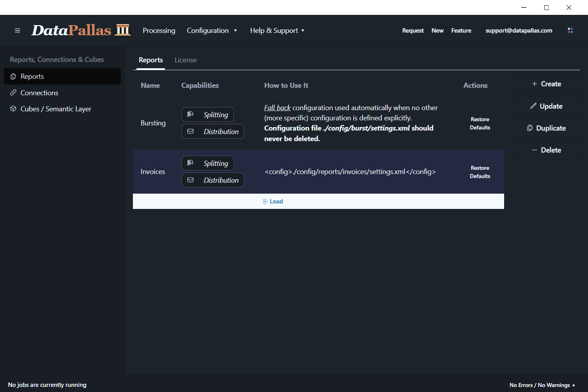Click the Connections link icon
This screenshot has height=392, width=588.
pos(13,93)
